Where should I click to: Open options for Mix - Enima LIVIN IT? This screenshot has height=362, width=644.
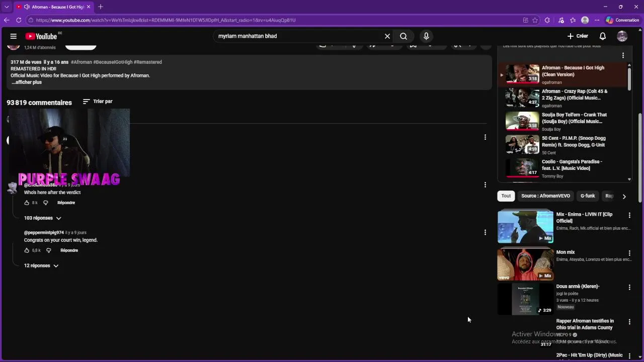[629, 215]
